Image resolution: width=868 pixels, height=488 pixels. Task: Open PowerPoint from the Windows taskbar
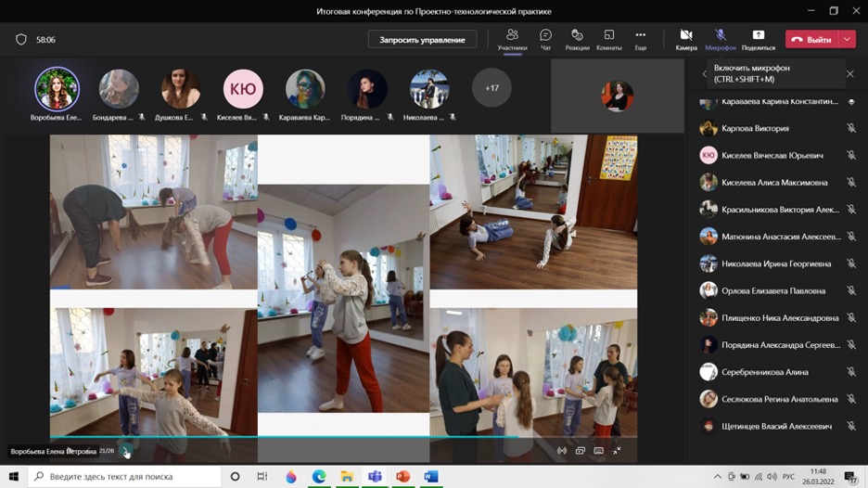[402, 476]
